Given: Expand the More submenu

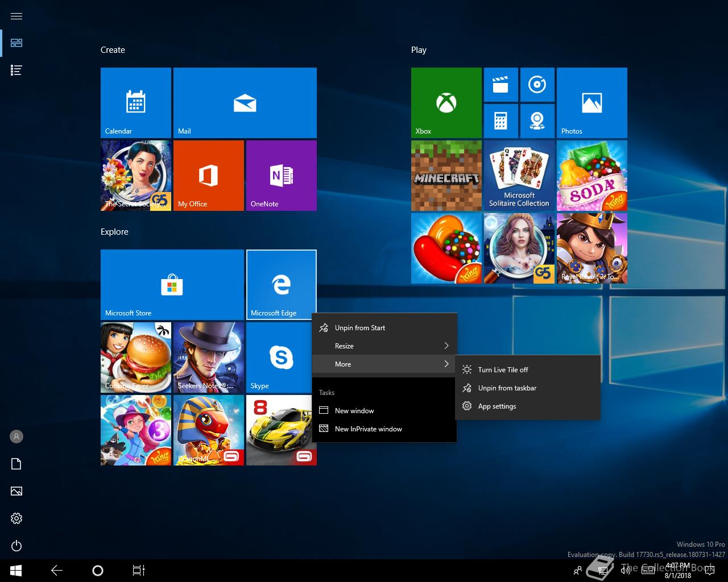Looking at the screenshot, I should pos(384,364).
